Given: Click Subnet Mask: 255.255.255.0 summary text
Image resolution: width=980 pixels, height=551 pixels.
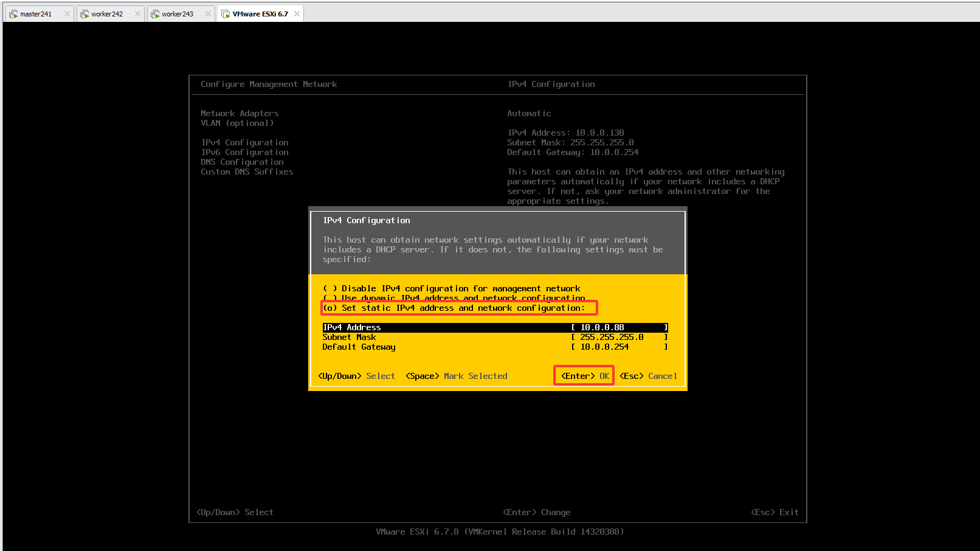Looking at the screenshot, I should [x=570, y=142].
